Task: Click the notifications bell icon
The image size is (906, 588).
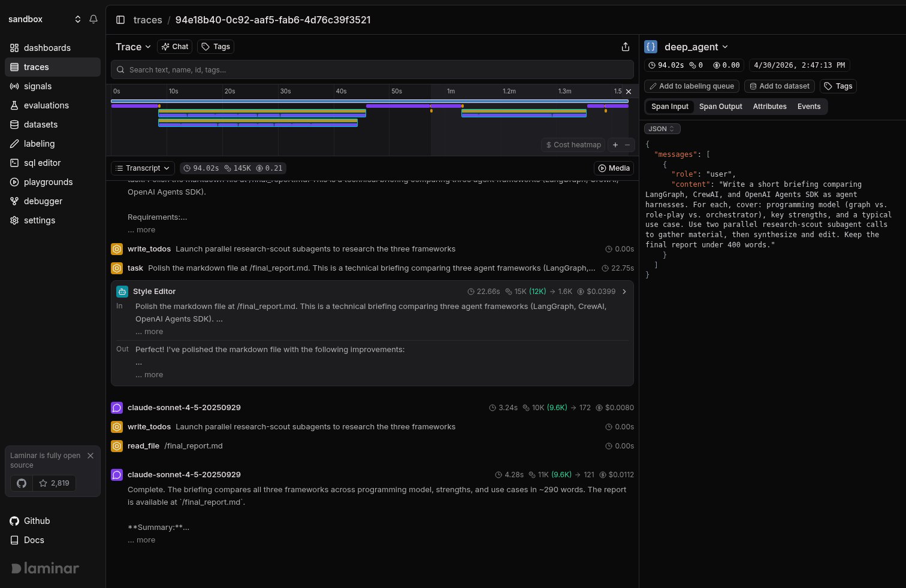Action: point(93,19)
